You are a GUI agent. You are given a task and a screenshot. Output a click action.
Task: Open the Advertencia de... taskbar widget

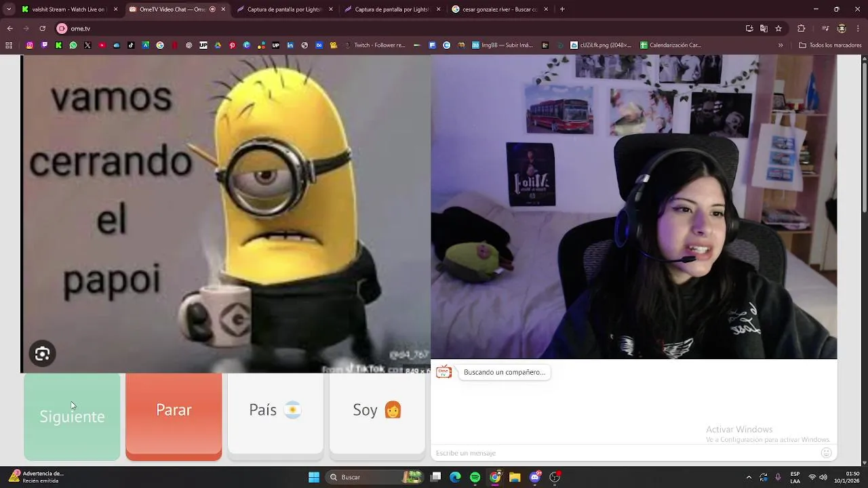click(x=37, y=477)
